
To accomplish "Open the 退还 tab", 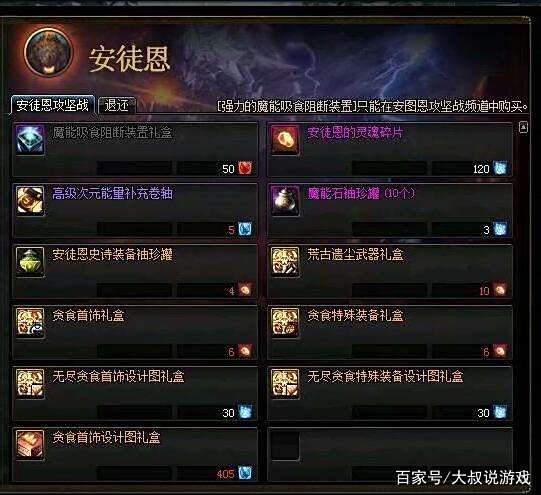I will 117,105.
